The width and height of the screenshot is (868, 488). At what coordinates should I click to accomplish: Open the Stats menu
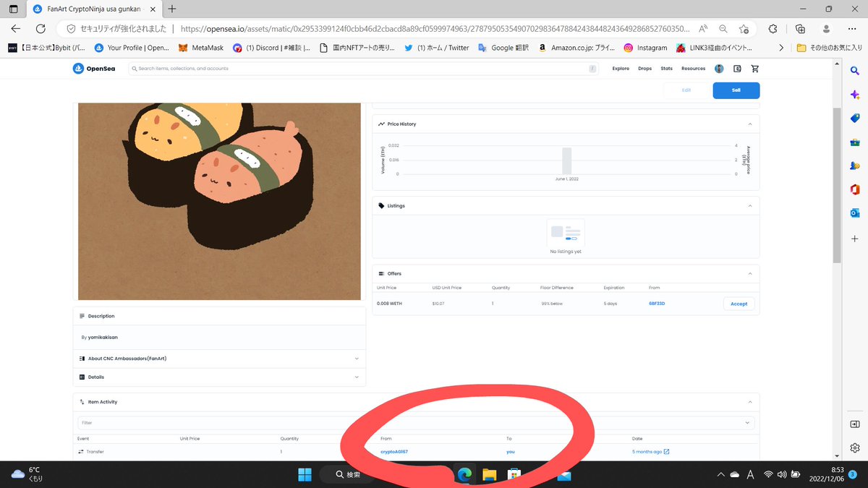tap(666, 69)
